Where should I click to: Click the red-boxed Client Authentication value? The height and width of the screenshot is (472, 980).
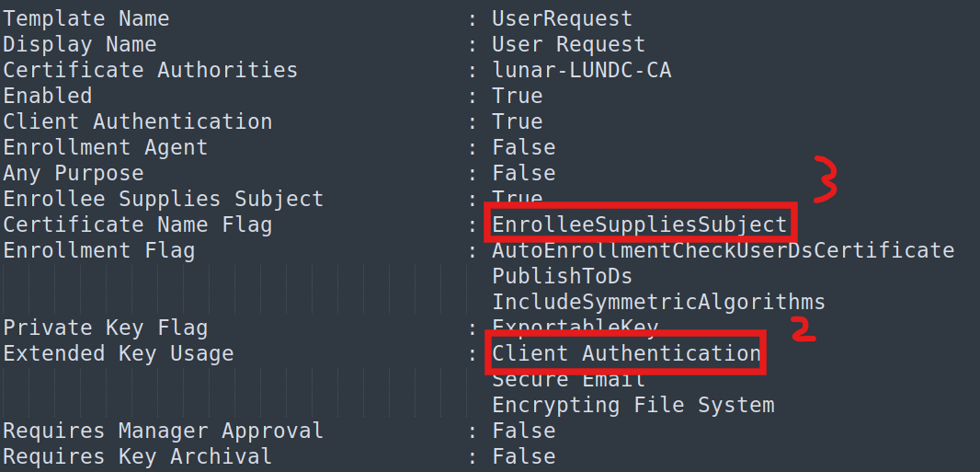tap(626, 353)
